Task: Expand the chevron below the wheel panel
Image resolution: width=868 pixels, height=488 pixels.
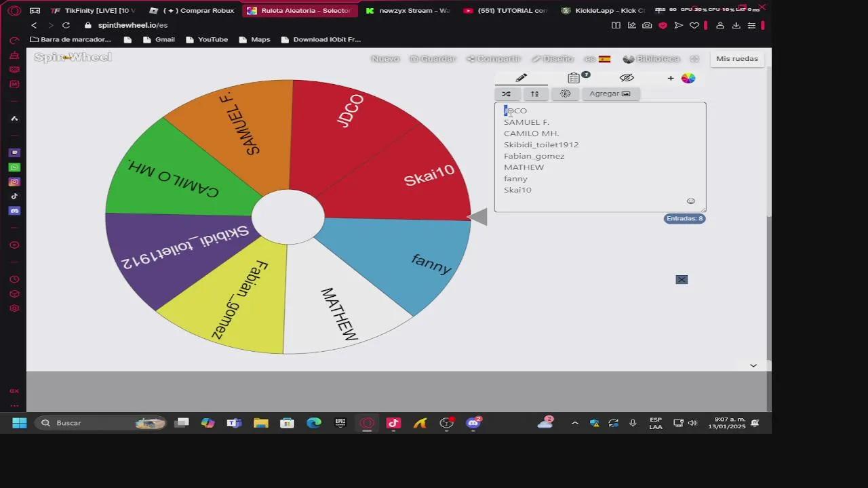Action: tap(753, 365)
